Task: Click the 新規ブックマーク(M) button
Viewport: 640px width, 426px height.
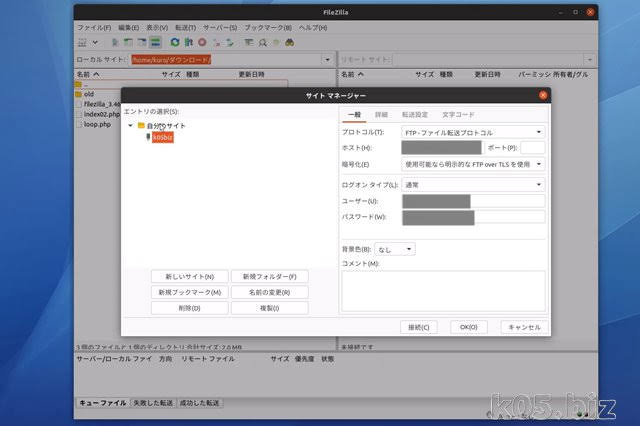Action: pos(189,292)
